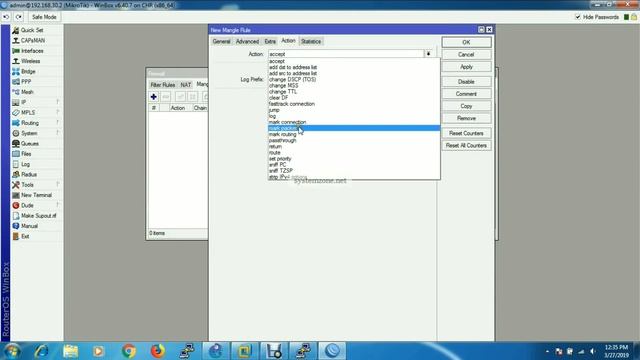Screen dimensions: 640x360
Task: Expand the Tools submenu
Action: point(27,185)
